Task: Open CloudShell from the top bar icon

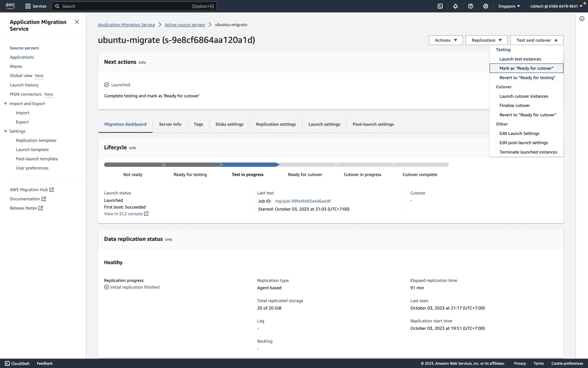Action: coord(440,6)
